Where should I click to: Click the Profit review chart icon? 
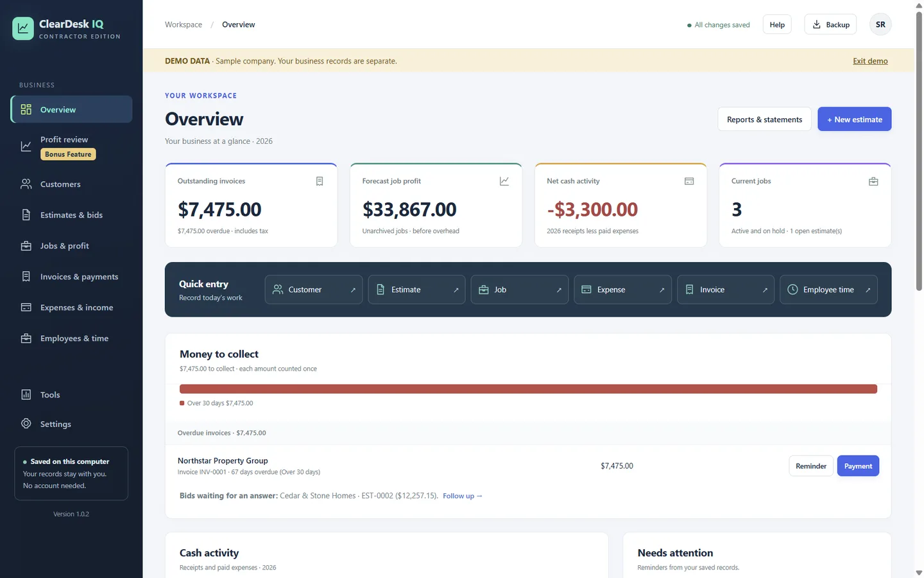(26, 146)
